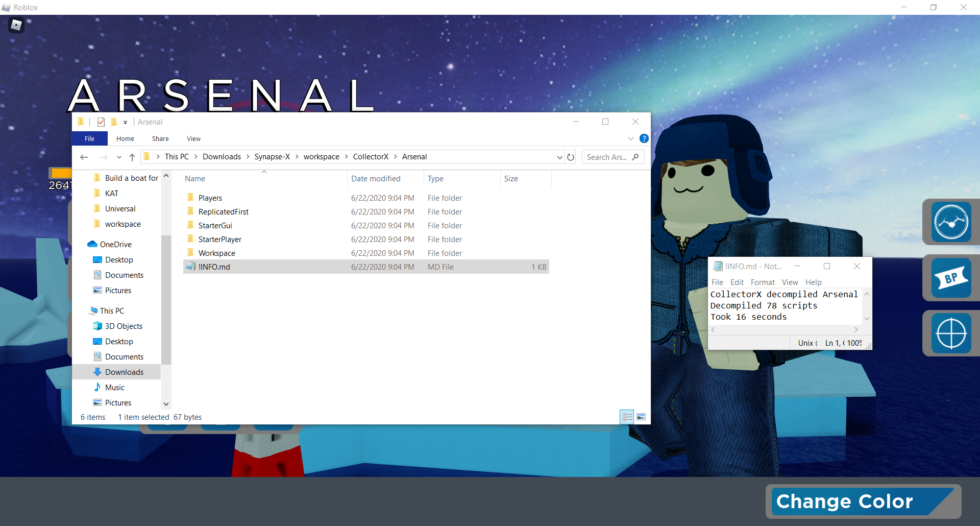Select the Workspace folder in file list
Viewport: 980px width, 526px height.
click(366, 253)
